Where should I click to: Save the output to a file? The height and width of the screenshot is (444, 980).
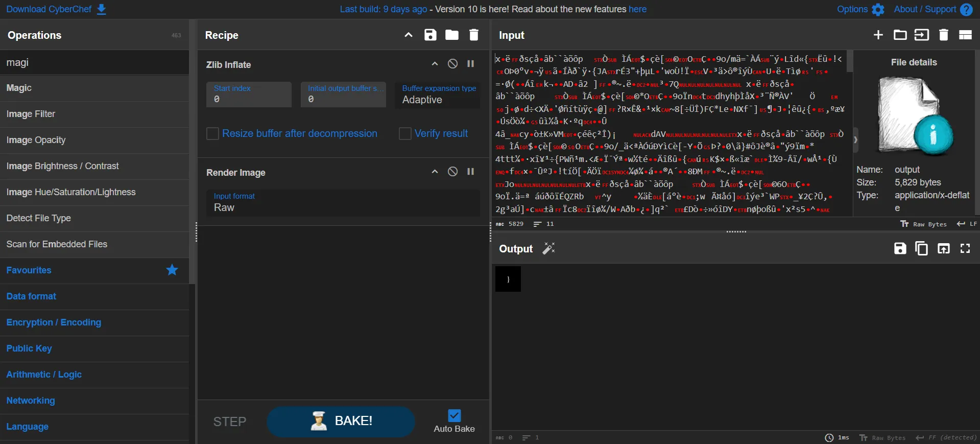(900, 248)
